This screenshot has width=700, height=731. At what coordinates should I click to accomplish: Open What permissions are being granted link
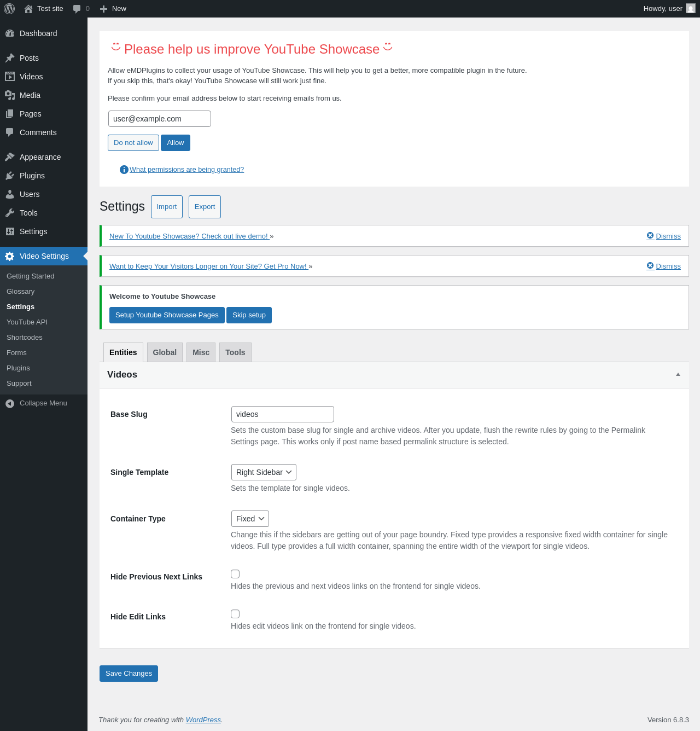click(x=186, y=170)
